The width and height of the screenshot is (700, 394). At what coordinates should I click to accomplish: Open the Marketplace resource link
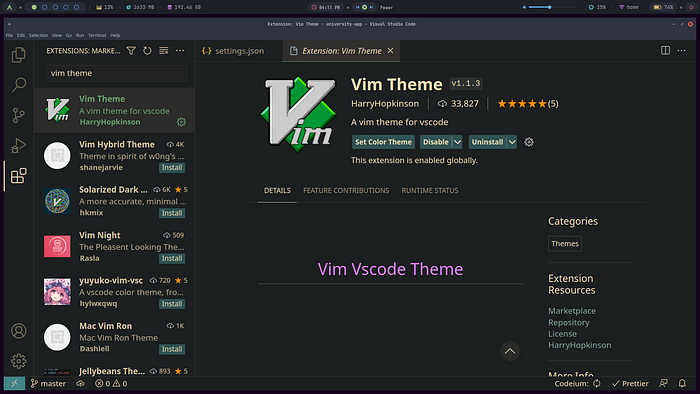point(572,311)
